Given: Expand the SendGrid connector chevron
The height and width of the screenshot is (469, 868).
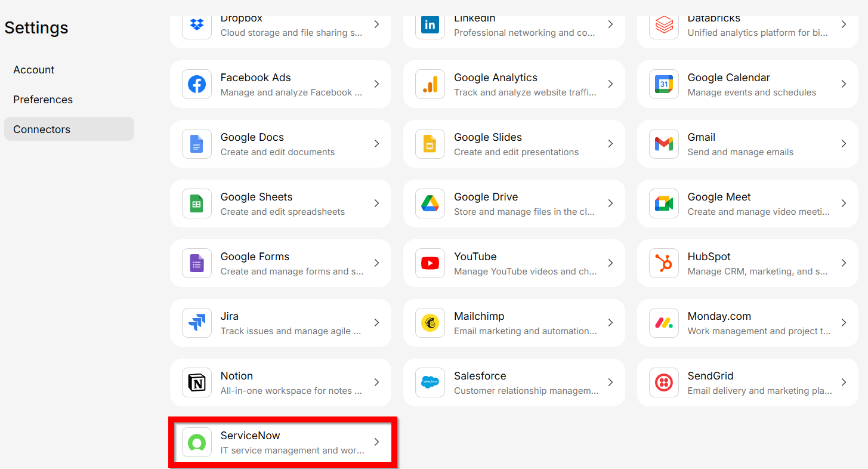Looking at the screenshot, I should (x=844, y=382).
